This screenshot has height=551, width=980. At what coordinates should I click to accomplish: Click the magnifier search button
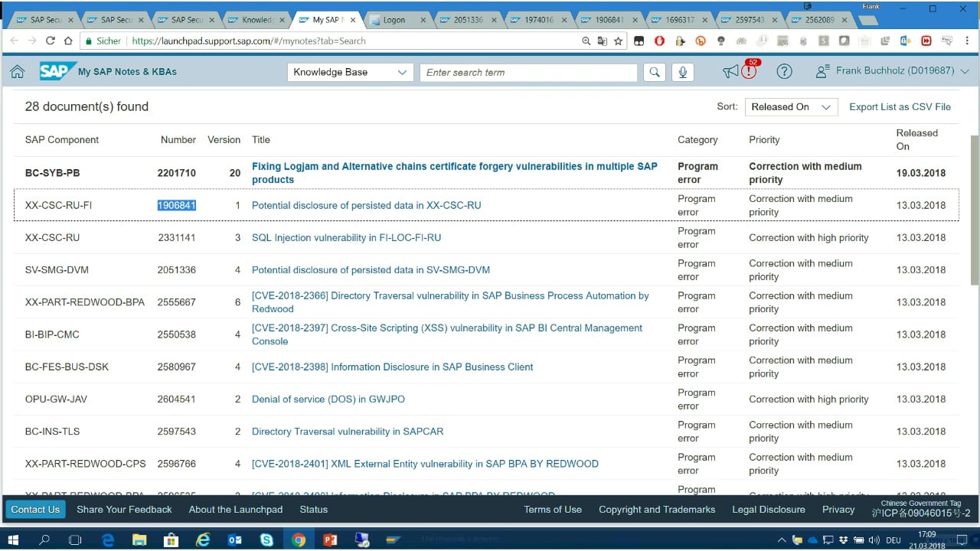[x=654, y=72]
